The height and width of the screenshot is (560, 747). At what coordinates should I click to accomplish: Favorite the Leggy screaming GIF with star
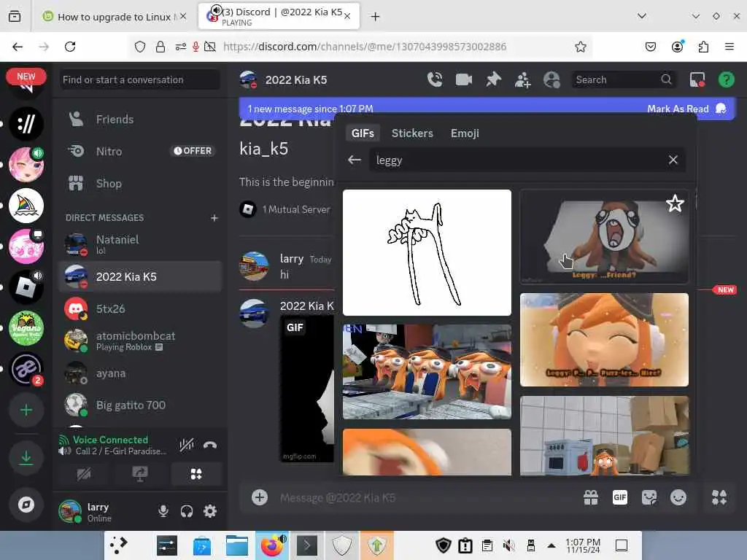click(675, 204)
